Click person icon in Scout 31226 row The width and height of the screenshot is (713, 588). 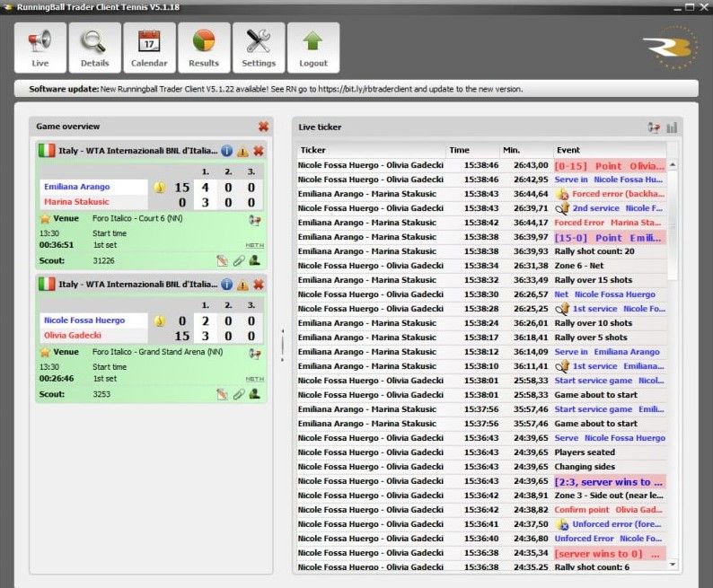click(x=255, y=260)
